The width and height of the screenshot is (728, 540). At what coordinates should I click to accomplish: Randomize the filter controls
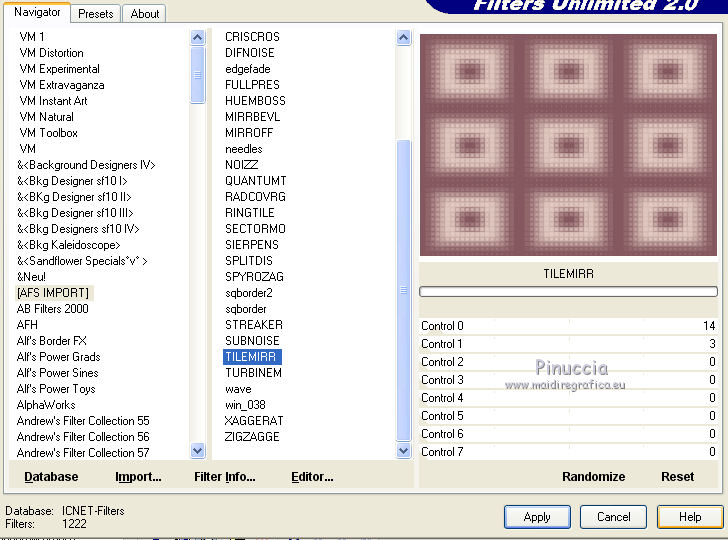pos(593,477)
